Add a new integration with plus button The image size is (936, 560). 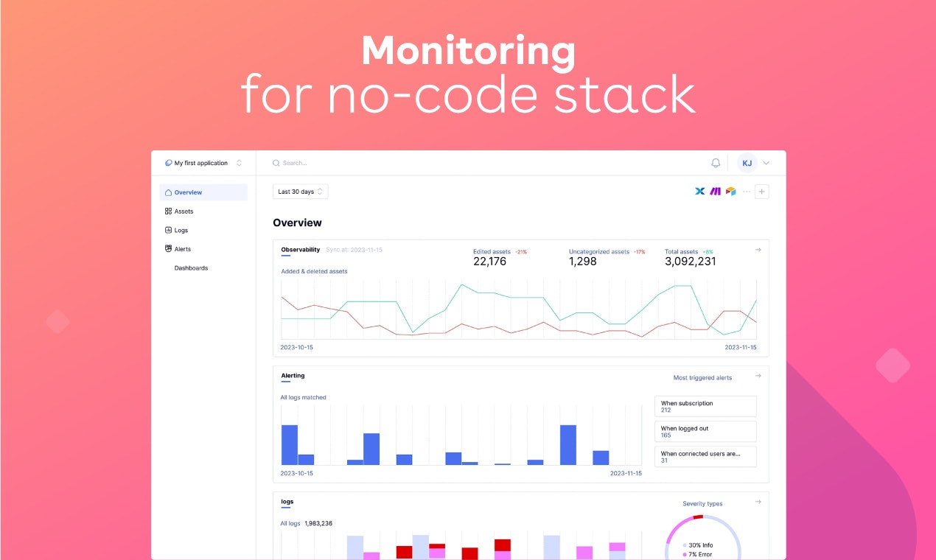tap(762, 192)
